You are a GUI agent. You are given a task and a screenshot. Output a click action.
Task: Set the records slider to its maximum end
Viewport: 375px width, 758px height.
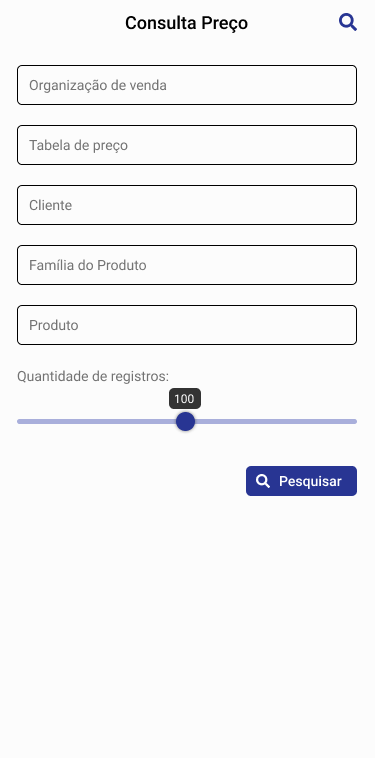355,422
